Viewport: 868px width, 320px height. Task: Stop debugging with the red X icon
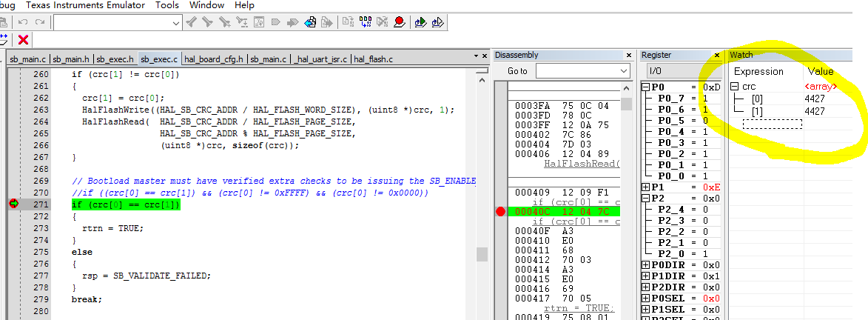(23, 39)
